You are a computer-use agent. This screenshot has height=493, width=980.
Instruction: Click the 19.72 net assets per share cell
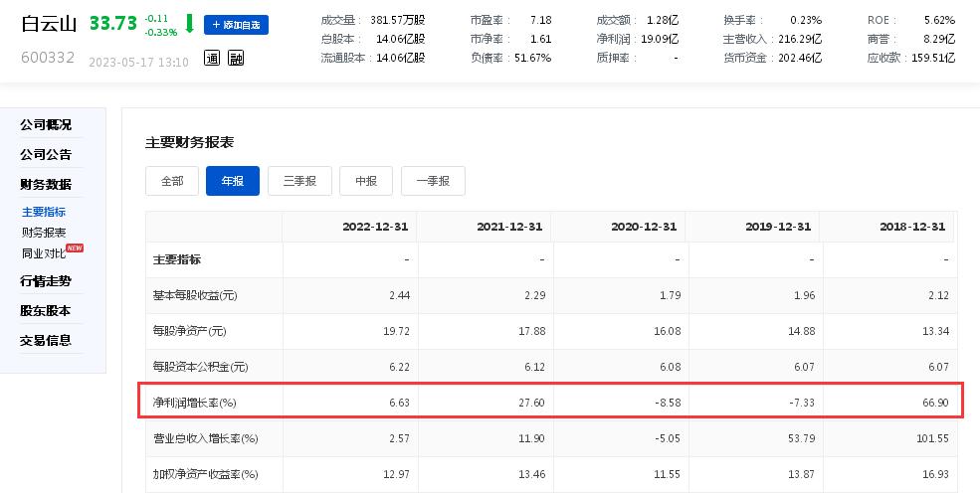coord(396,331)
